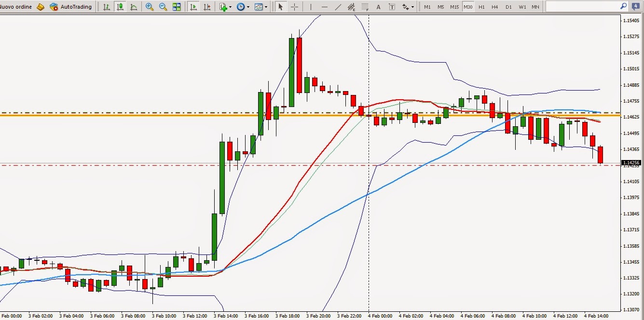Image resolution: width=644 pixels, height=320 pixels.
Task: Select the trendline drawing tool
Action: click(x=338, y=7)
